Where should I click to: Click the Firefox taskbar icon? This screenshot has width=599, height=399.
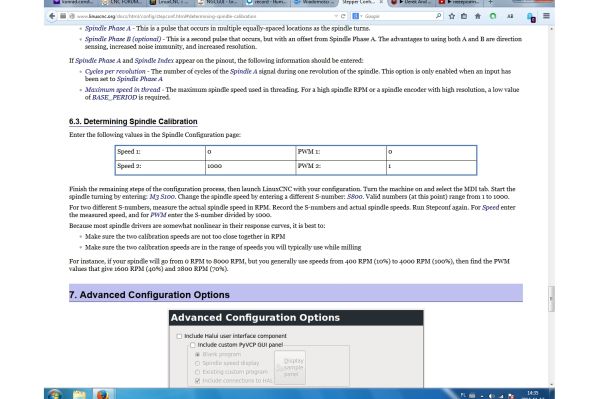pos(102,394)
